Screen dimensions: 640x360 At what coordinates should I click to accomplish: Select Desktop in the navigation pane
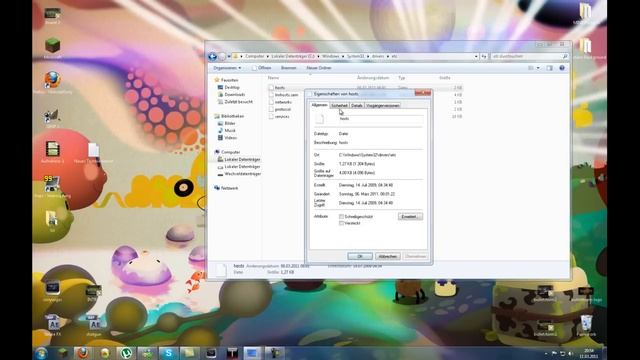[x=231, y=87]
